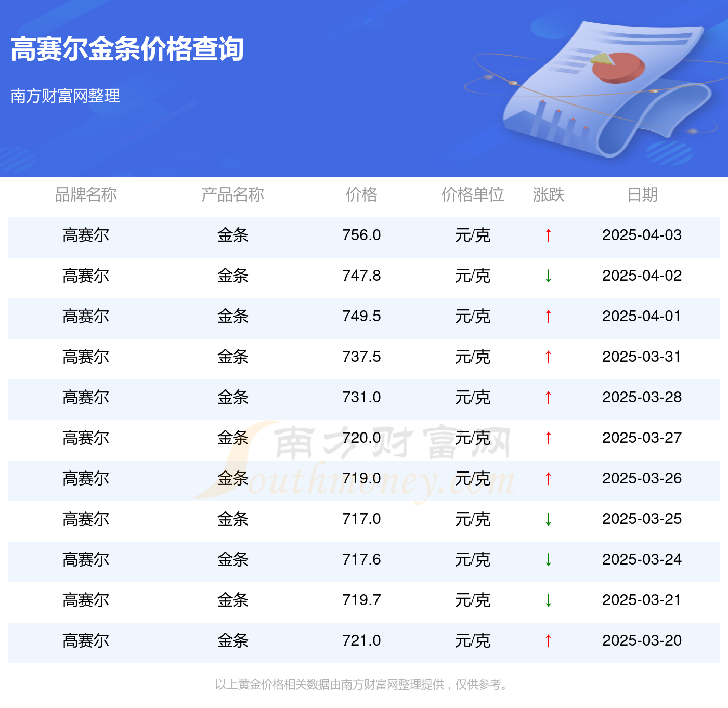Viewport: 728px width, 708px height.
Task: Click the date 2025-03-24
Action: [x=642, y=559]
